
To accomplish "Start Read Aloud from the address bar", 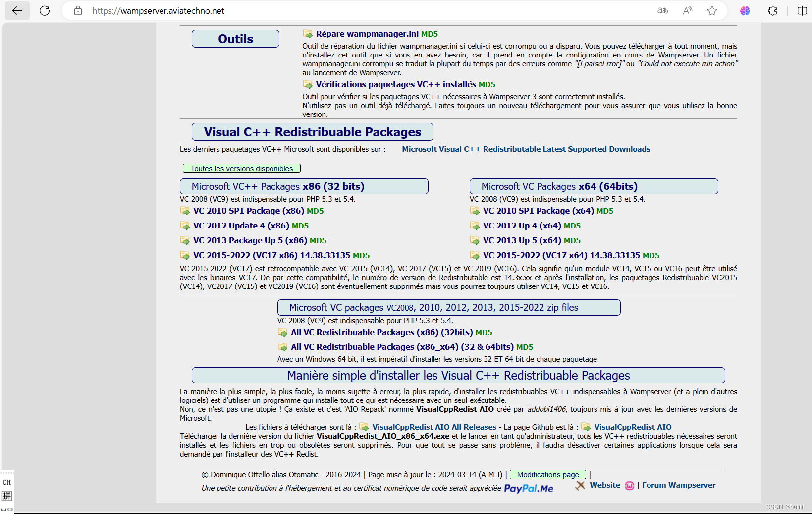I will click(687, 10).
